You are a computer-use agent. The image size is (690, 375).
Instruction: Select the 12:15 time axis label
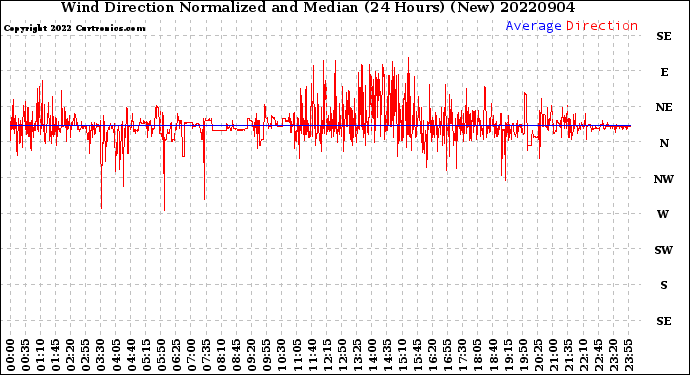327,355
